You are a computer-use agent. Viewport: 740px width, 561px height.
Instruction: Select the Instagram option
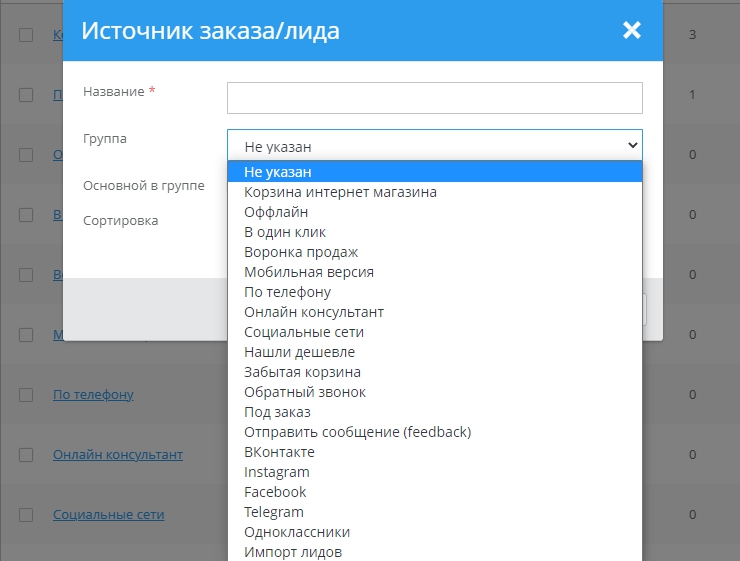click(x=277, y=472)
